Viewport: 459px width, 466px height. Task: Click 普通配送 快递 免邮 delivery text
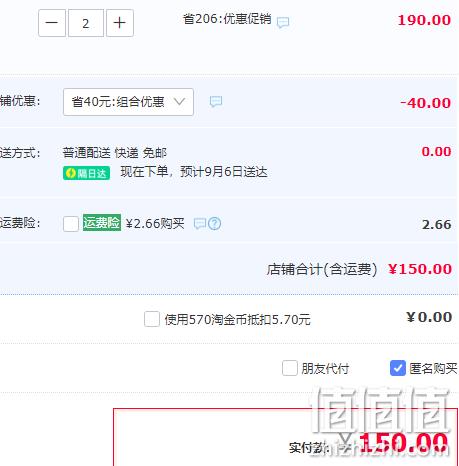point(114,153)
